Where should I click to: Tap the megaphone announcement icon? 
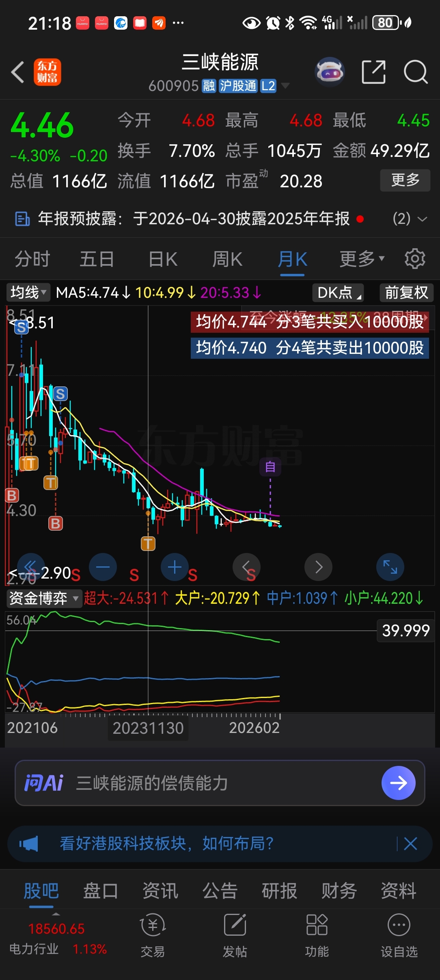tap(29, 844)
